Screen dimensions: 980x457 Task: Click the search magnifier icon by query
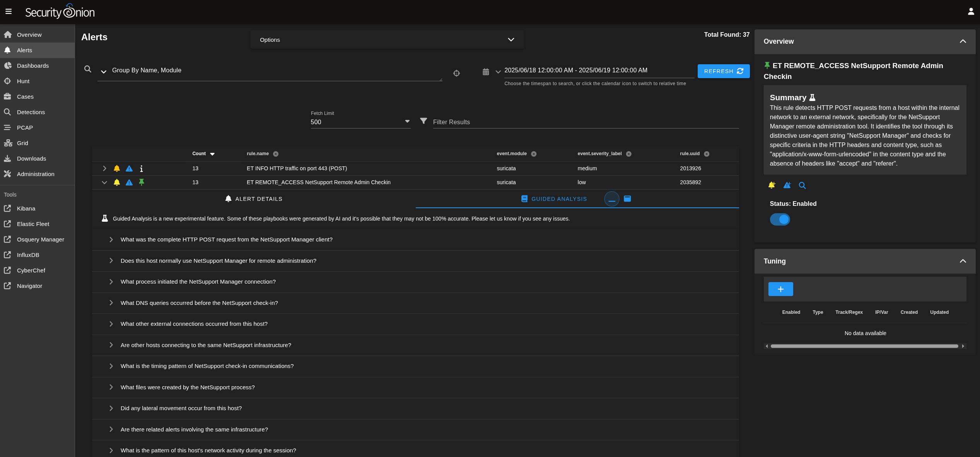pyautogui.click(x=88, y=69)
